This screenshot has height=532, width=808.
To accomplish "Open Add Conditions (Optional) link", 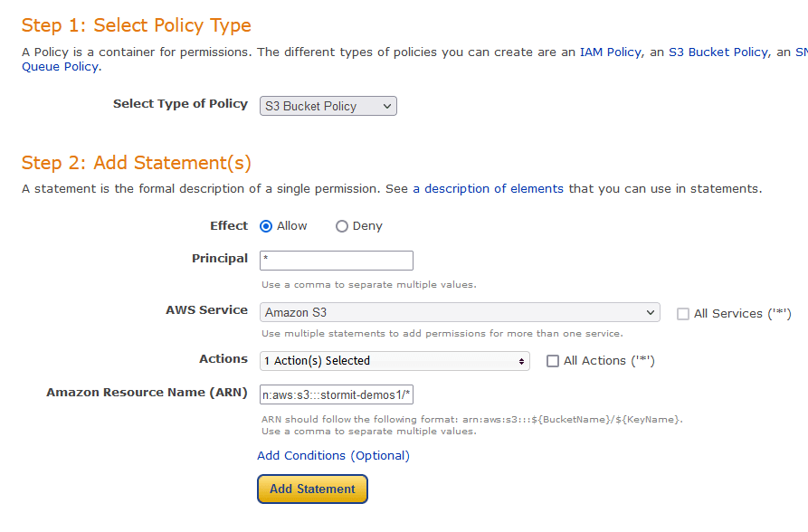I will tap(333, 456).
